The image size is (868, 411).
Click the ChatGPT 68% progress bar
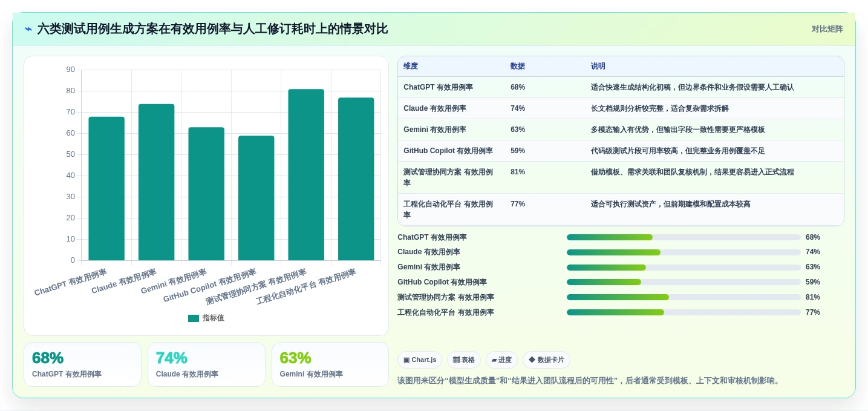click(684, 237)
